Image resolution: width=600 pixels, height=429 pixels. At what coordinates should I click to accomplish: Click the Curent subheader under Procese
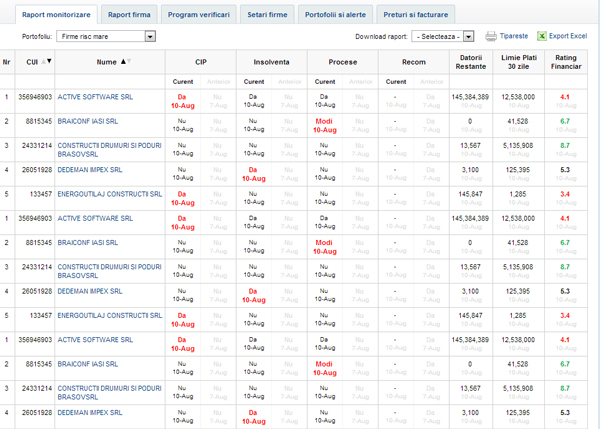click(325, 82)
